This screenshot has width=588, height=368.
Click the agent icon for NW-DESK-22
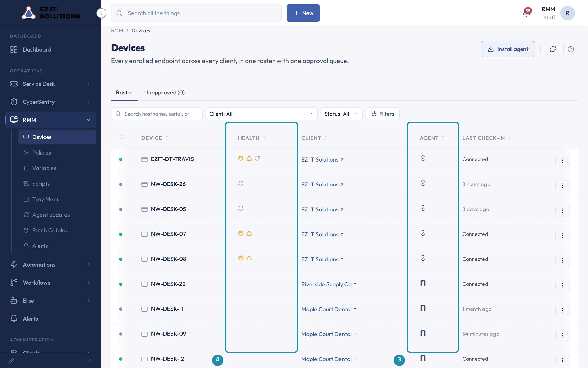point(423,283)
